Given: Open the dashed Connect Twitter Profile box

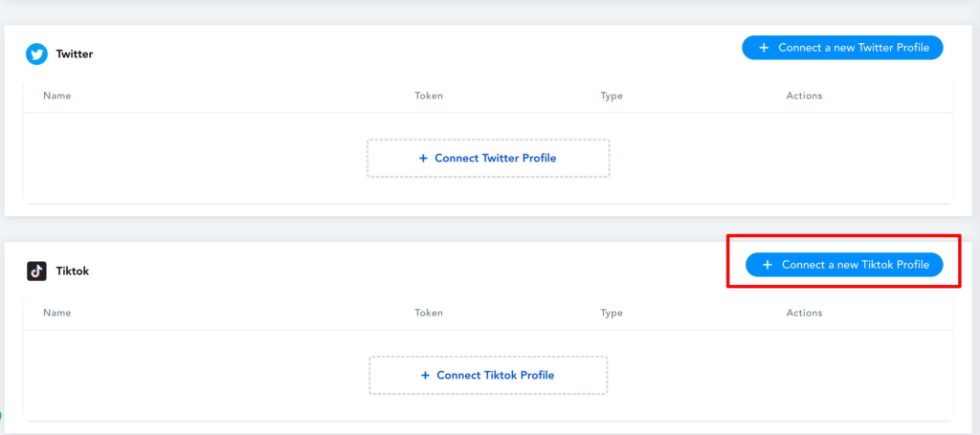Looking at the screenshot, I should pyautogui.click(x=488, y=159).
